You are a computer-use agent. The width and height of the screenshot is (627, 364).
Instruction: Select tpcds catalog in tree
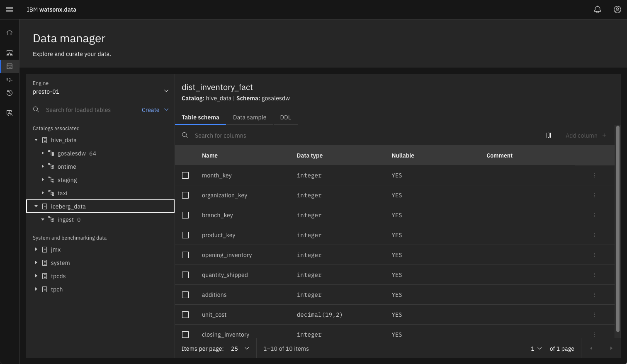click(58, 276)
